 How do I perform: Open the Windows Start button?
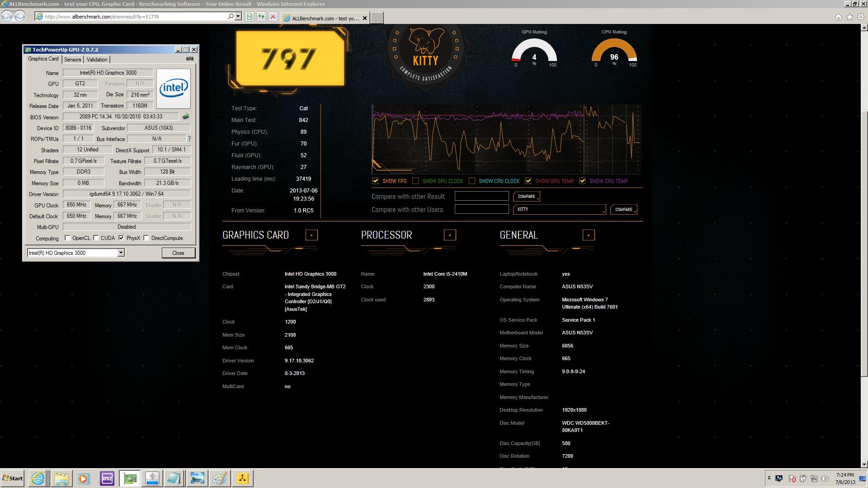coord(13,478)
